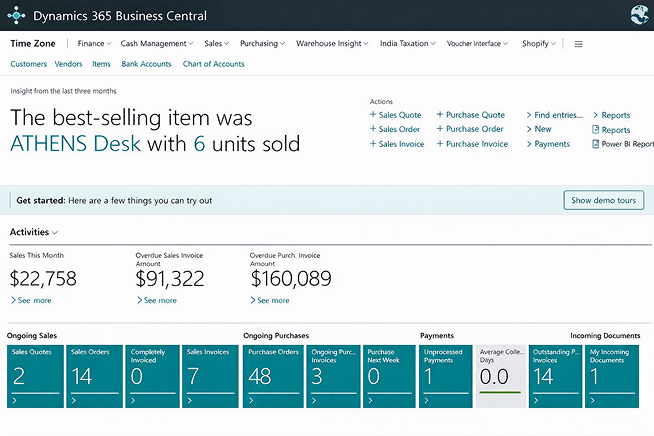Viewport: 654px width, 436px height.
Task: Open the Vendors list
Action: pos(68,64)
